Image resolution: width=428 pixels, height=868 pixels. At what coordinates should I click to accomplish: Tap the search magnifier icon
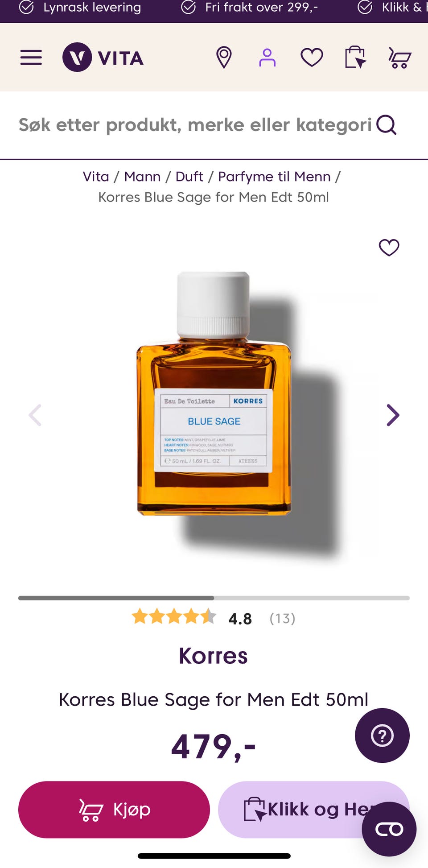coord(387,125)
